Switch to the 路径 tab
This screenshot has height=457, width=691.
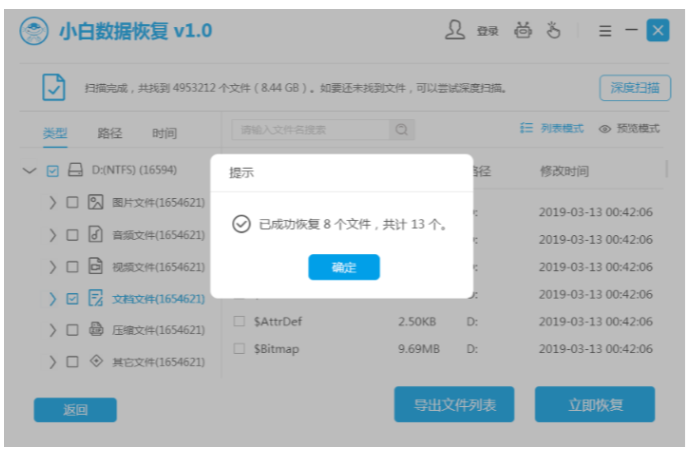click(110, 133)
